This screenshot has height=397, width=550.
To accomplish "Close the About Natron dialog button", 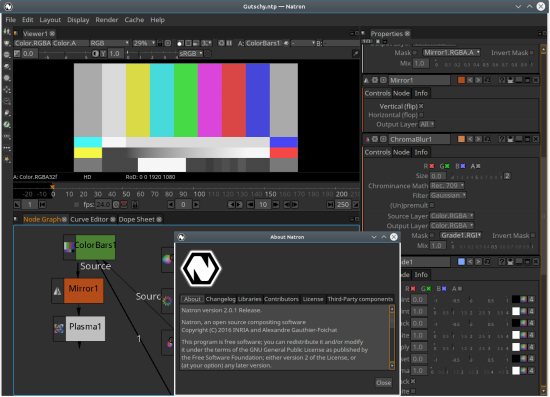I will tap(383, 383).
